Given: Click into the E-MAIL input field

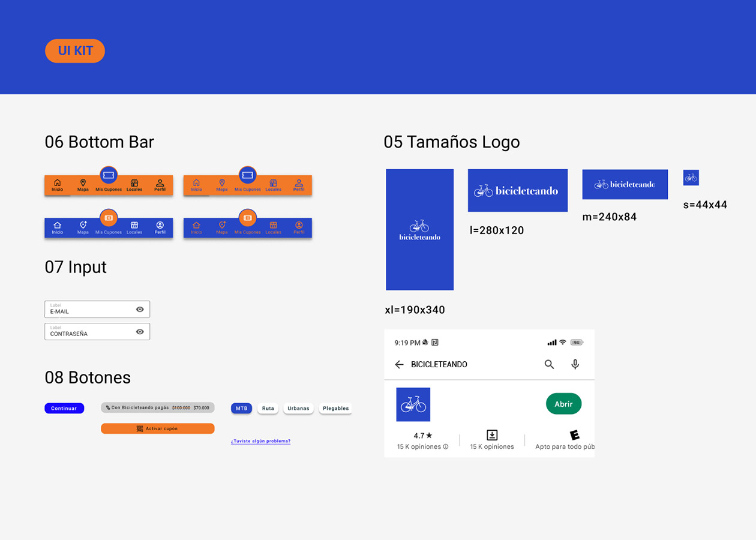Looking at the screenshot, I should tap(97, 310).
